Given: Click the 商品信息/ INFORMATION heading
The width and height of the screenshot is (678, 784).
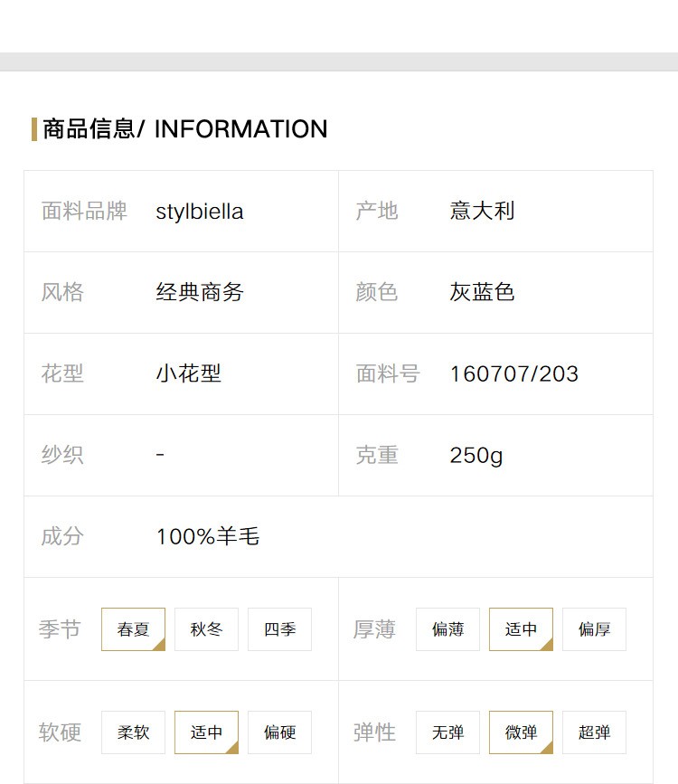Looking at the screenshot, I should pyautogui.click(x=185, y=129).
